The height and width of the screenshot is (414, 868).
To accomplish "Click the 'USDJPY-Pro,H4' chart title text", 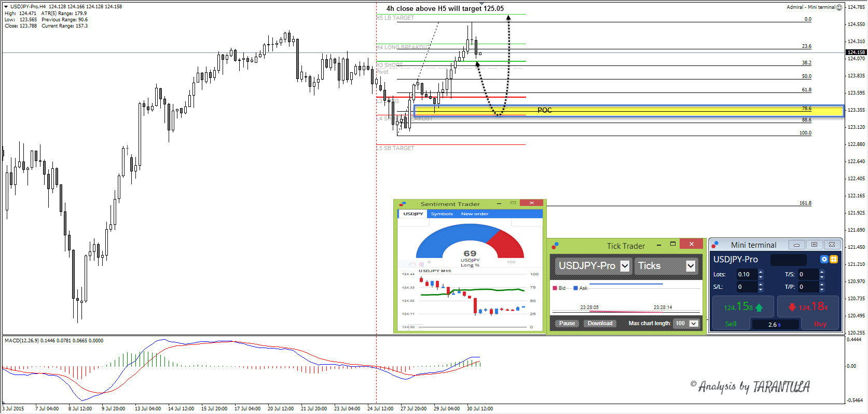I will coord(28,7).
